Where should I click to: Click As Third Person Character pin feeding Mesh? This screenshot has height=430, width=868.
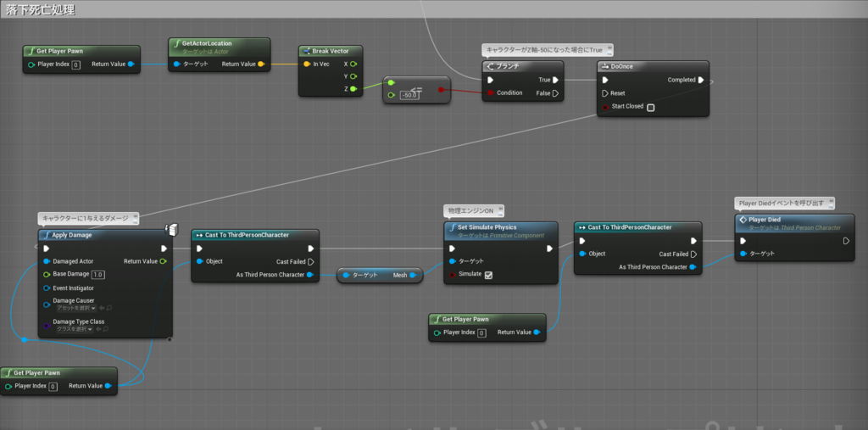(x=309, y=275)
